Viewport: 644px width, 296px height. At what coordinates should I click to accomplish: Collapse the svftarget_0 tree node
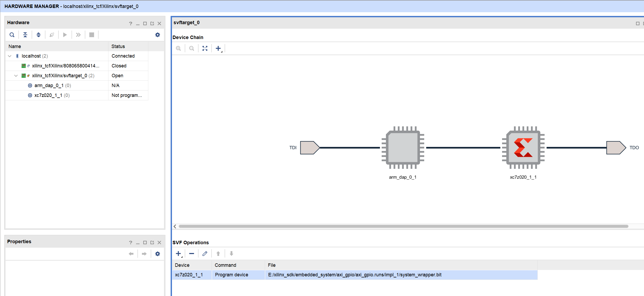[x=16, y=76]
